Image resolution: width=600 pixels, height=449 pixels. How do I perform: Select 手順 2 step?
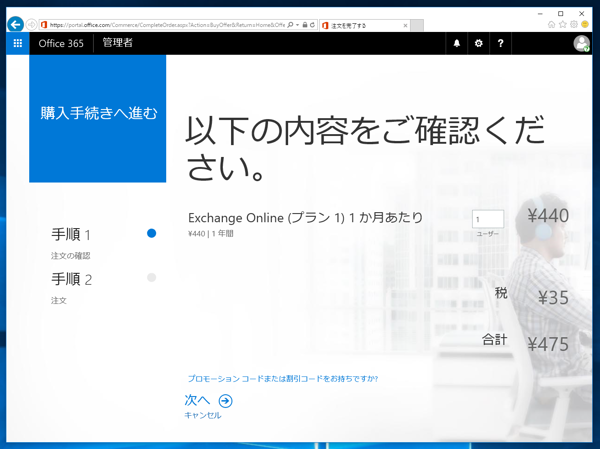pos(72,279)
